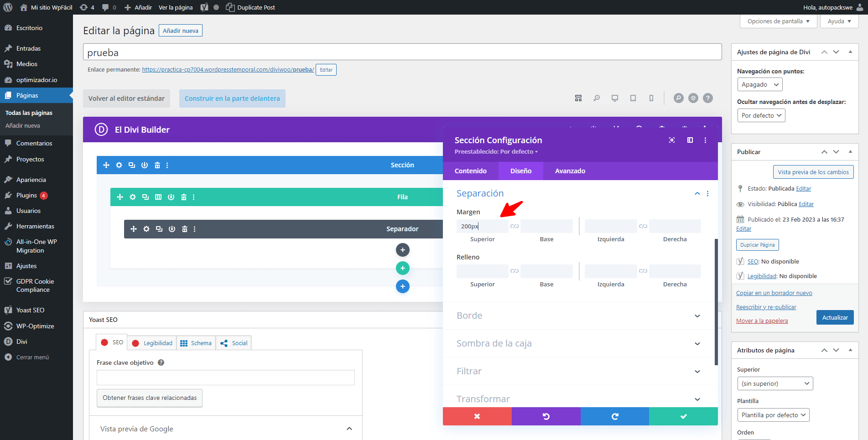Click Vista previa de los cambios

coord(813,172)
